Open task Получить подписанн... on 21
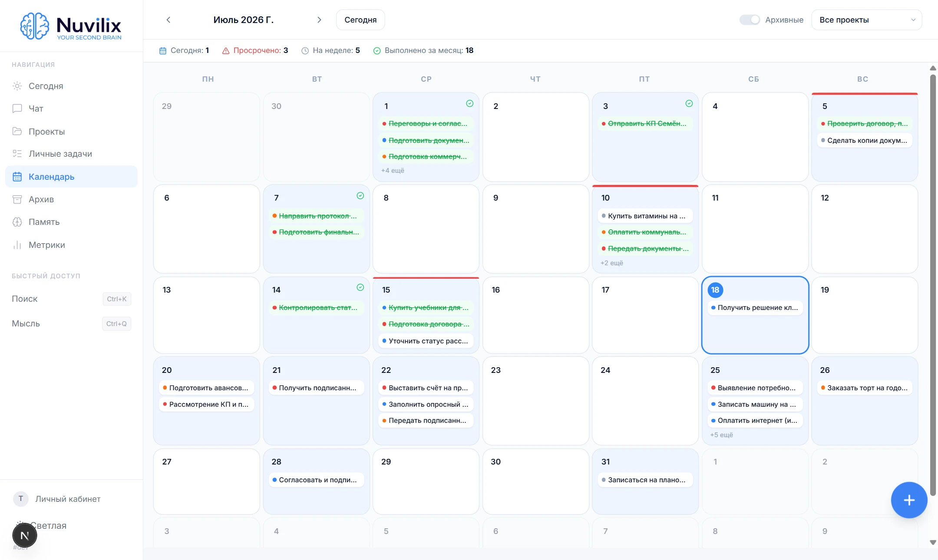The image size is (938, 560). coord(316,388)
